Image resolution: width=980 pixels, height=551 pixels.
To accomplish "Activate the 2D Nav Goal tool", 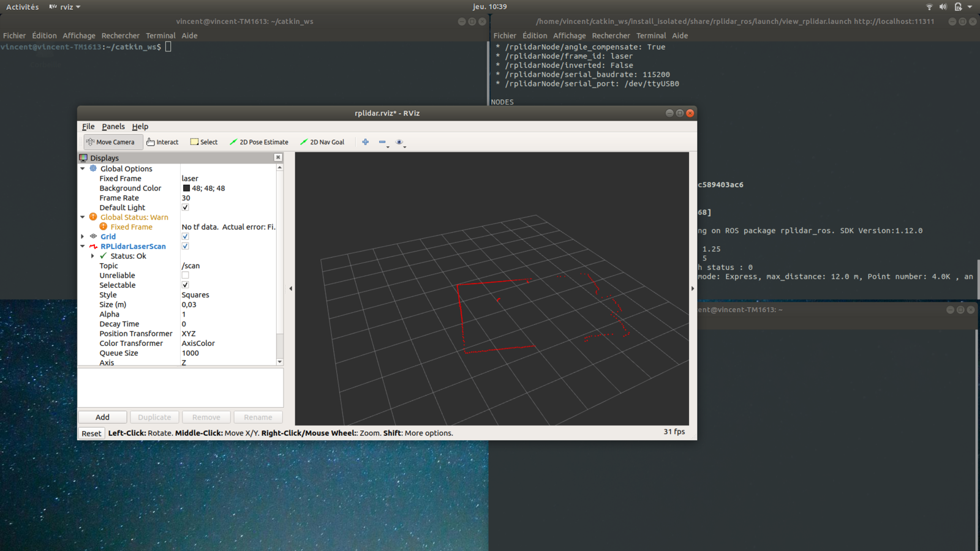I will click(x=322, y=142).
